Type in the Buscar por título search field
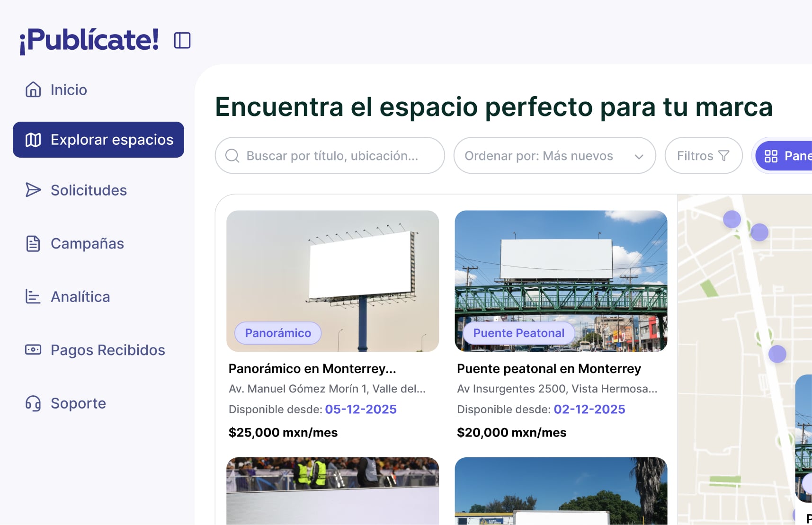Image resolution: width=812 pixels, height=525 pixels. (x=332, y=156)
